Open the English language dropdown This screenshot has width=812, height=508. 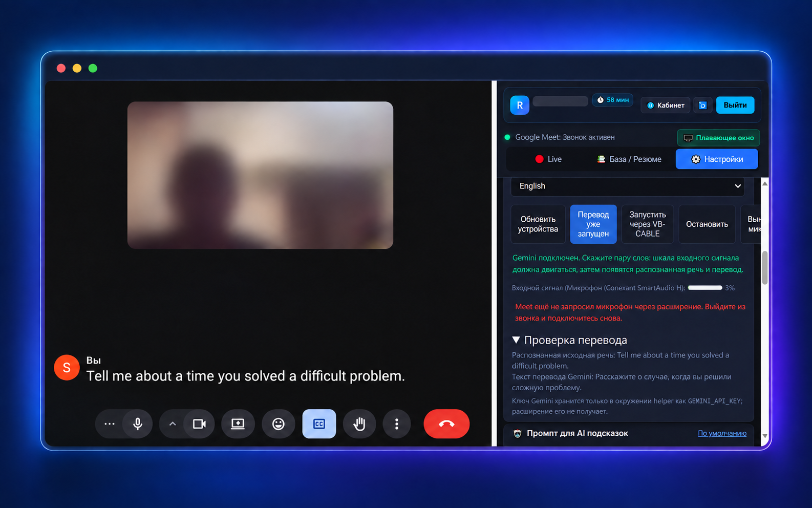(x=628, y=186)
